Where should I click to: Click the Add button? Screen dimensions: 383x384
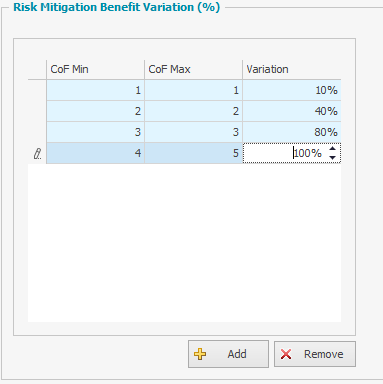point(228,354)
